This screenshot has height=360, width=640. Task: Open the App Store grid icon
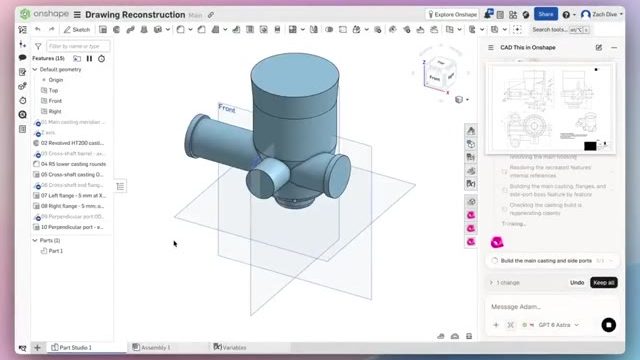[x=513, y=15]
